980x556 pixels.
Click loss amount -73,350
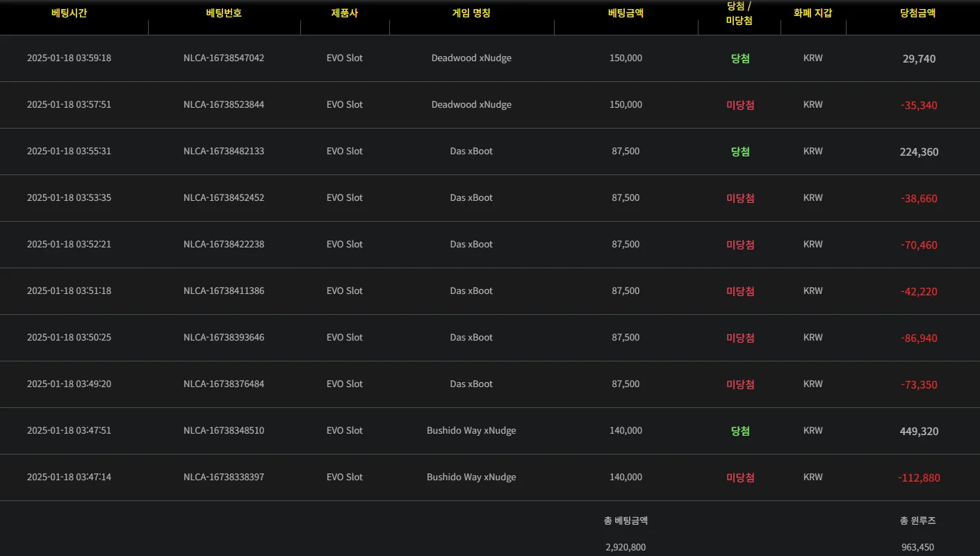919,385
